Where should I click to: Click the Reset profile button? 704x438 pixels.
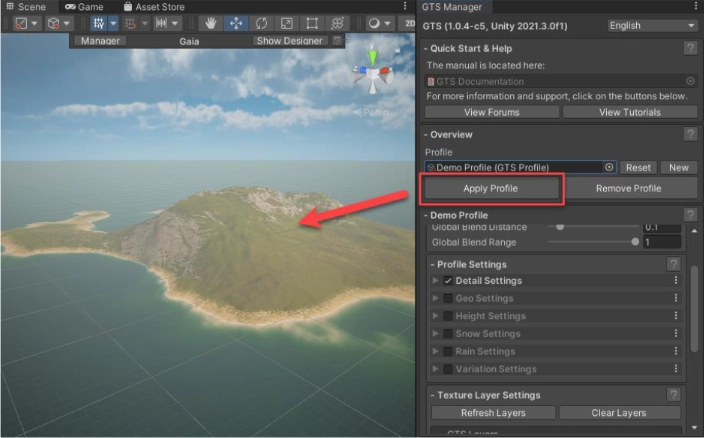(638, 167)
